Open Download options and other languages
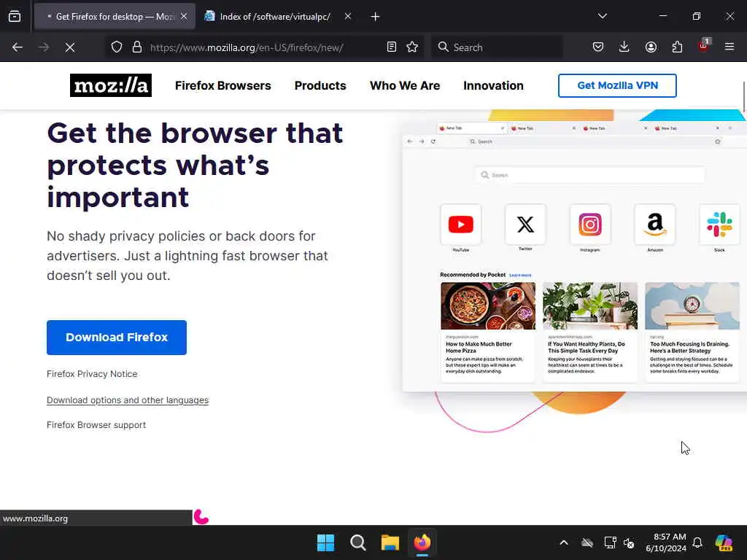Screen dimensions: 747x560 point(128,400)
